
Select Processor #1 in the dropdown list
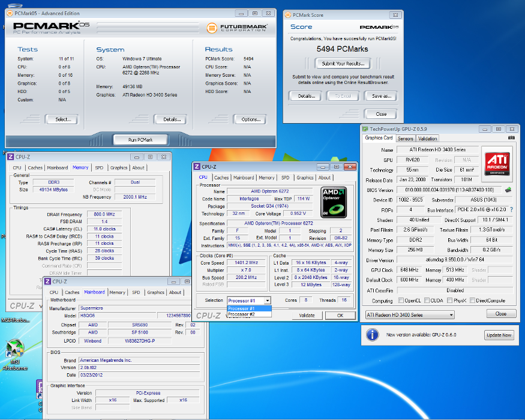pos(249,308)
